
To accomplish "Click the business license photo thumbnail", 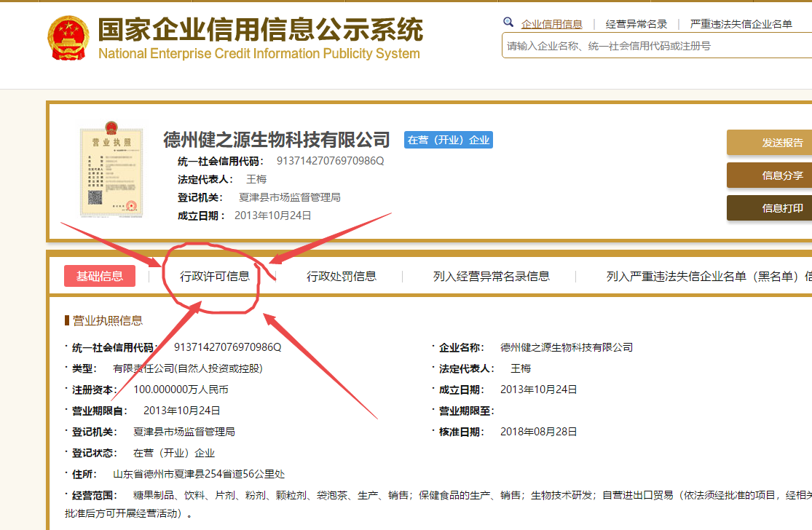I will [113, 170].
